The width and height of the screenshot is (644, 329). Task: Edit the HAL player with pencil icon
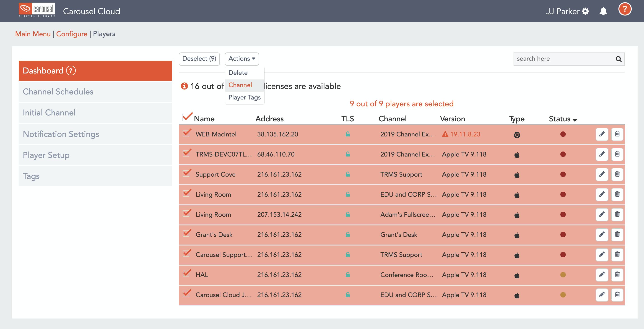(602, 274)
